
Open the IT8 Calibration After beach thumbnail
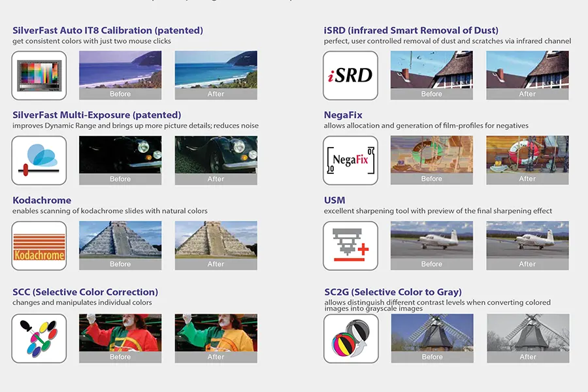coord(216,75)
